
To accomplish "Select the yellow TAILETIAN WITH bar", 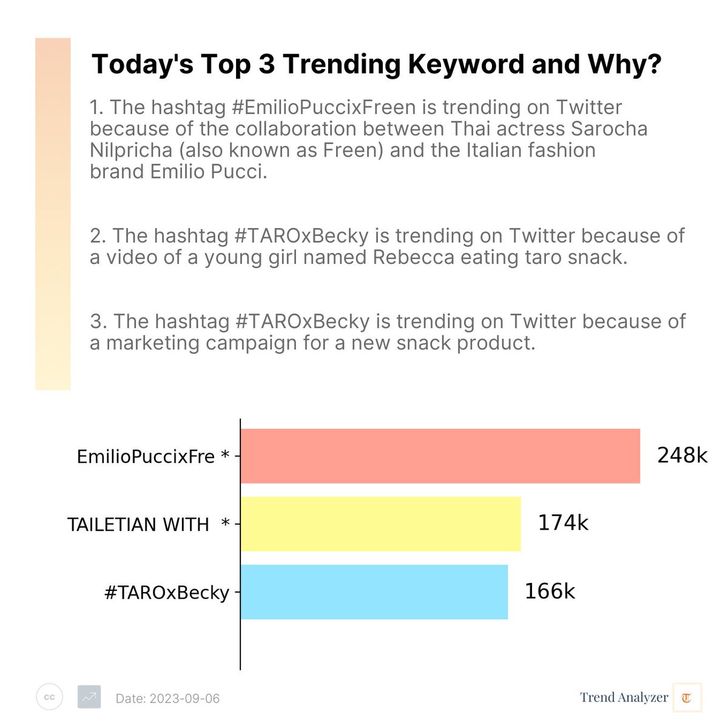I will pyautogui.click(x=381, y=524).
